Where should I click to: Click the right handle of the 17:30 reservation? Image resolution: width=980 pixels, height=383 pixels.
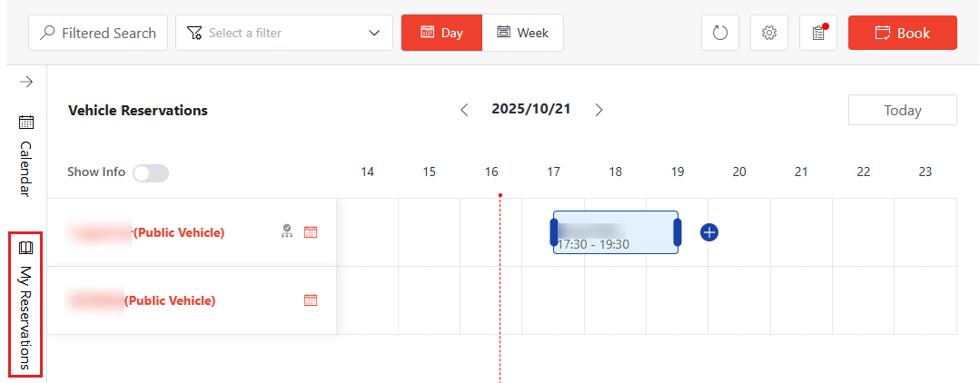[x=677, y=232]
